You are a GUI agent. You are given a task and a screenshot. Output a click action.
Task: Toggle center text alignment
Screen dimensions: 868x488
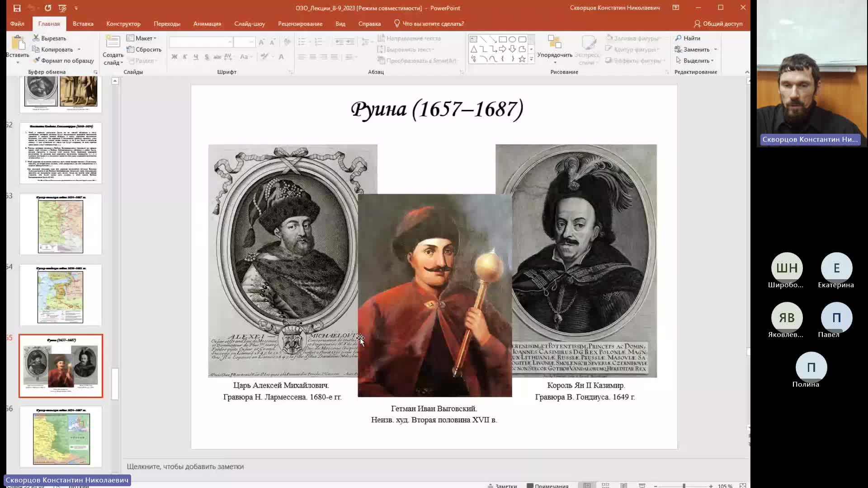pyautogui.click(x=312, y=56)
